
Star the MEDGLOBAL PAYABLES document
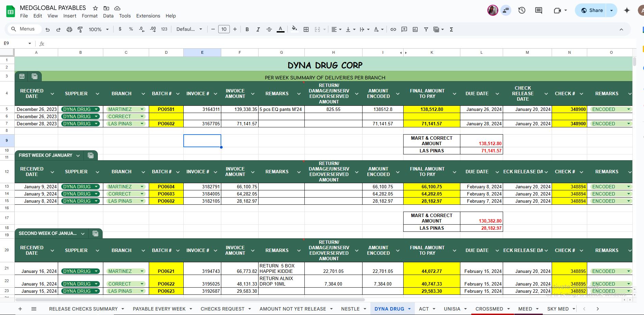[x=95, y=8]
